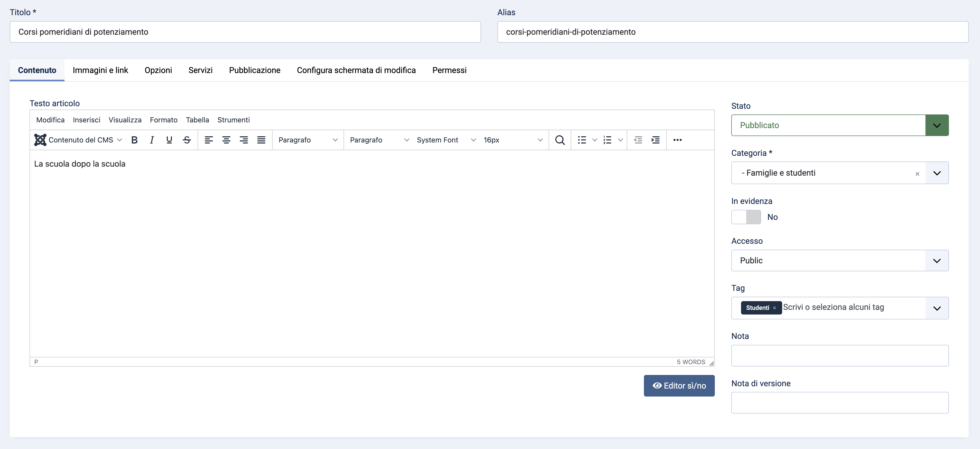Center align the text
Image resolution: width=980 pixels, height=449 pixels.
coord(226,140)
